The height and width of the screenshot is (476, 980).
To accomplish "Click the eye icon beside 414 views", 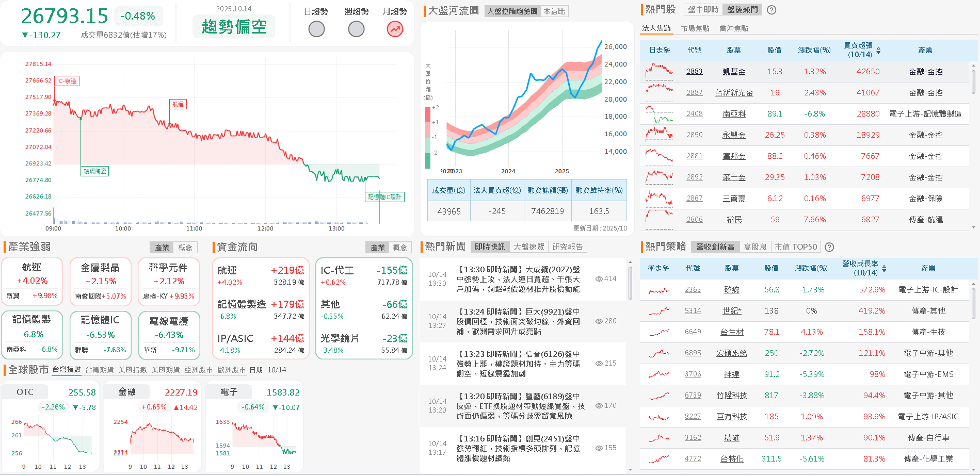I will pos(599,279).
